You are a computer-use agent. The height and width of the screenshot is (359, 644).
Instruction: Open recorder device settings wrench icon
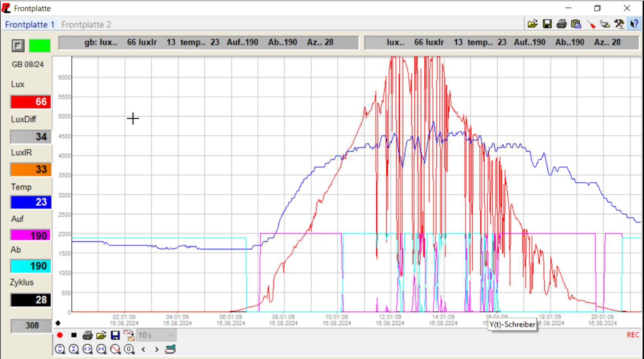click(170, 349)
